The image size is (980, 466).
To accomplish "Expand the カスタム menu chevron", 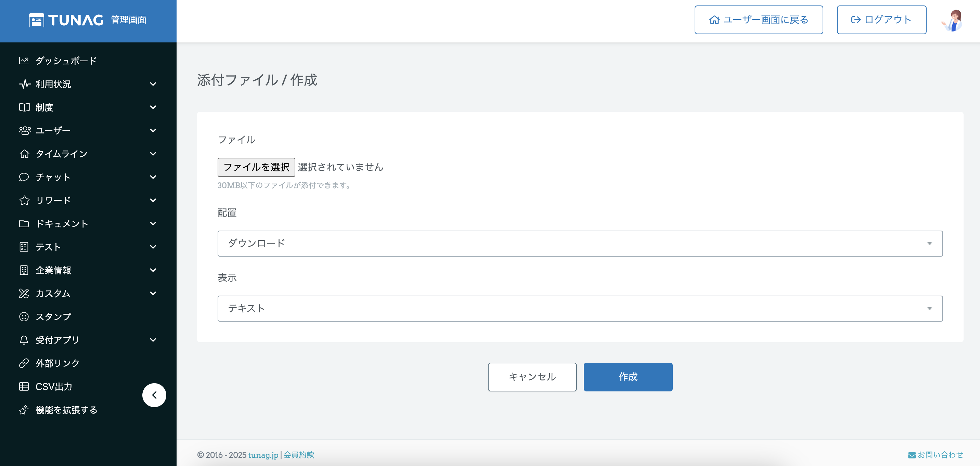I will coord(153,293).
